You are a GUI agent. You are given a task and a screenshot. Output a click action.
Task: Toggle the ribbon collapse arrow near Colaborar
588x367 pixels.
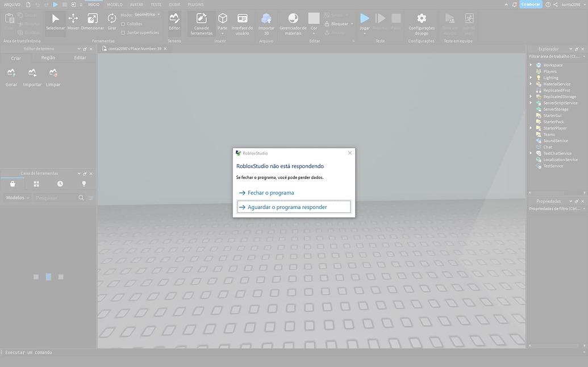tap(506, 3)
